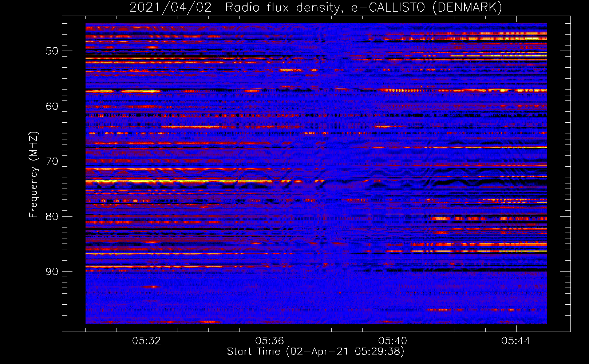Click the plot title text

coord(316,8)
